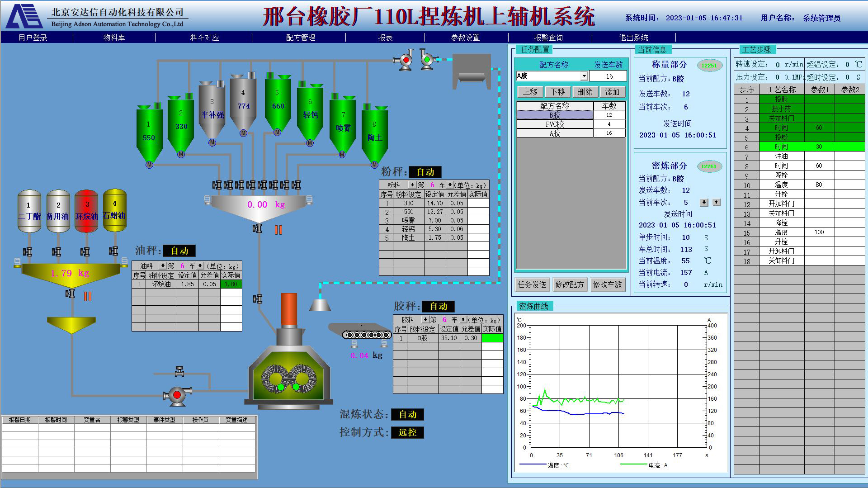Viewport: 868px width, 488px height.
Task: Click the valve icon below oil scale hopper
Action: (x=70, y=294)
